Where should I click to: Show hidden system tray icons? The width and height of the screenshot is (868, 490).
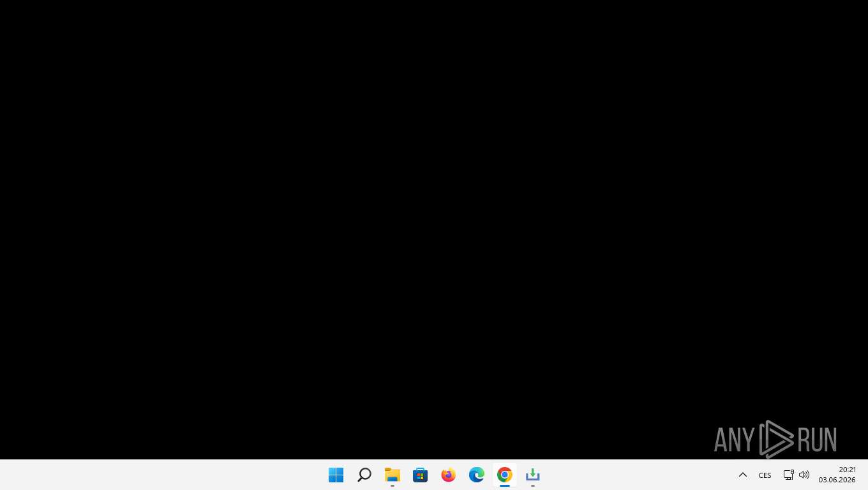(743, 475)
